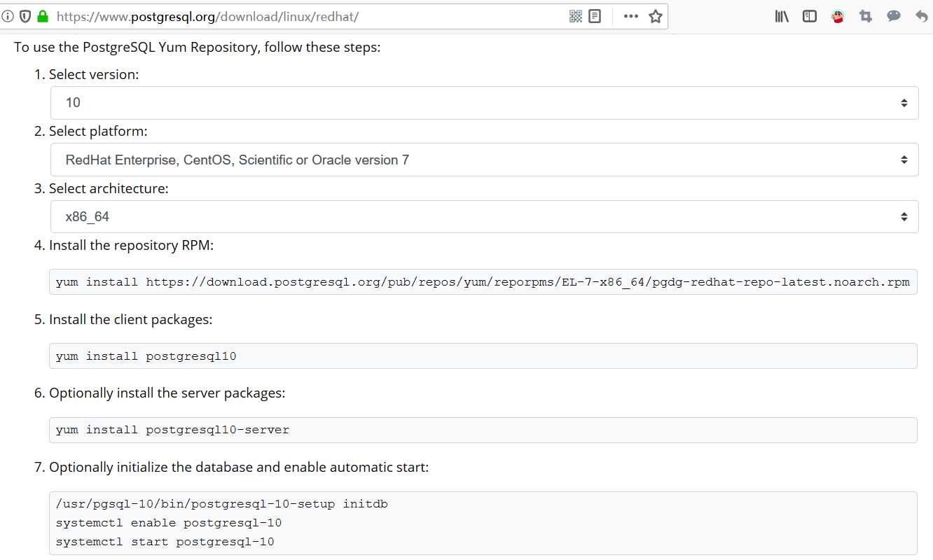Click the green padlock security icon
The height and width of the screenshot is (560, 933).
pos(43,16)
